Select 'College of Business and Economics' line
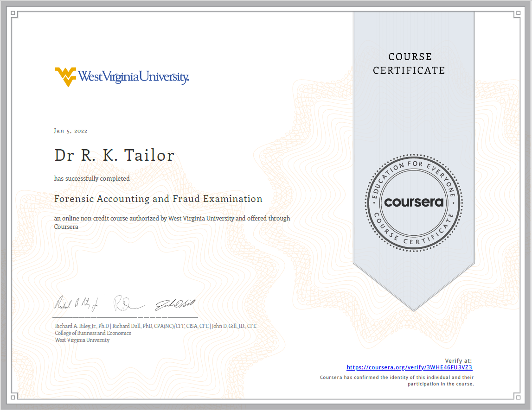532x410 pixels. (x=93, y=333)
